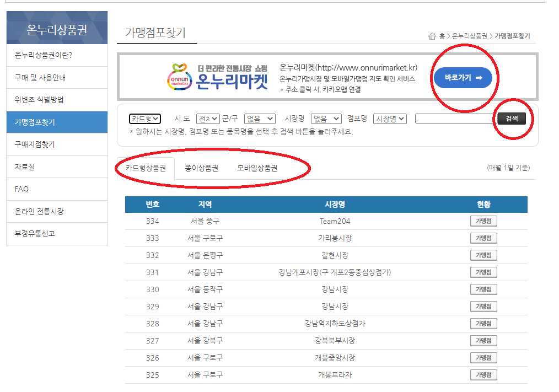Click the market name Team204
This screenshot has height=392, width=559.
(x=335, y=221)
